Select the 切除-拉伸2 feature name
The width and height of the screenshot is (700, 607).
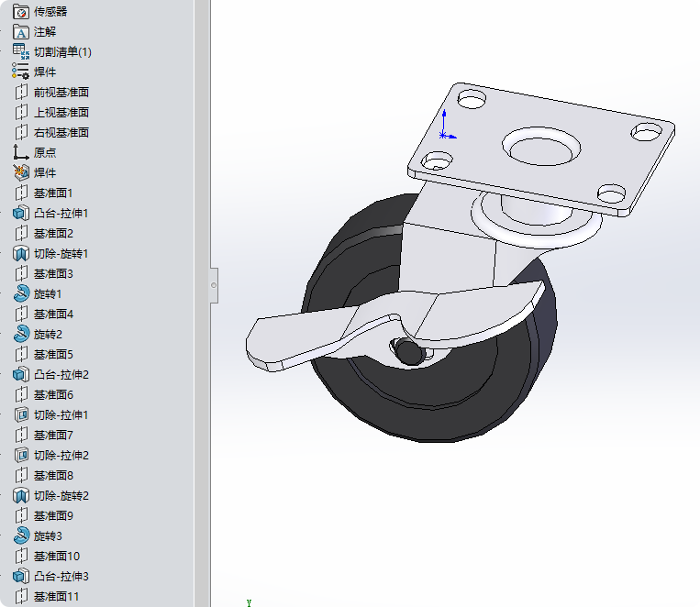point(61,455)
